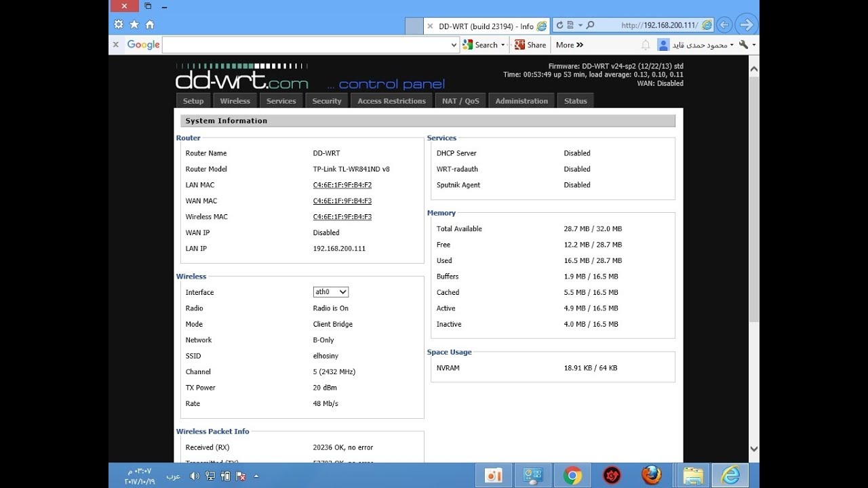Go to browser Home page icon

coord(150,24)
